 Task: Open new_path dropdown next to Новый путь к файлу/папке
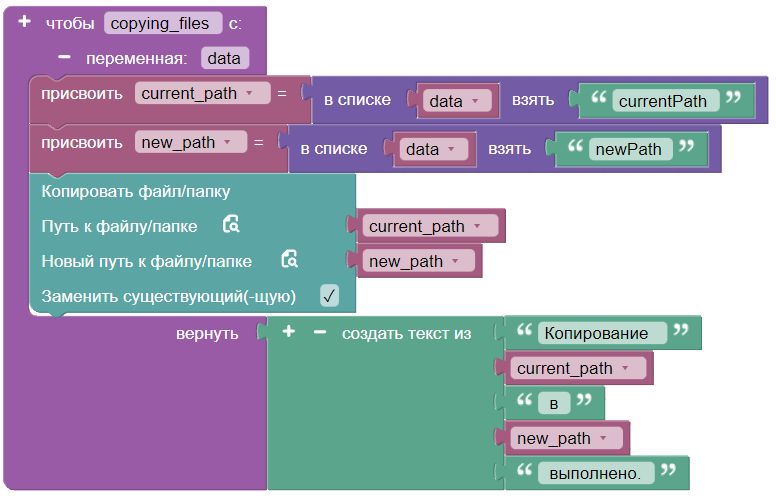(419, 261)
